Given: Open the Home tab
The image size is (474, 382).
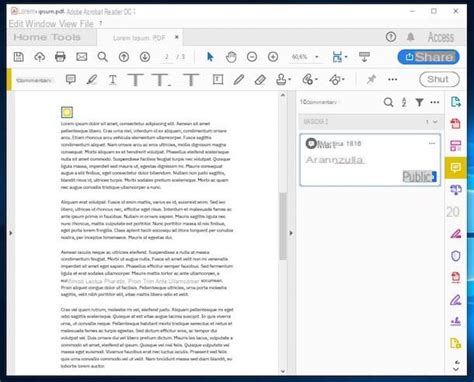Looking at the screenshot, I should 30,37.
